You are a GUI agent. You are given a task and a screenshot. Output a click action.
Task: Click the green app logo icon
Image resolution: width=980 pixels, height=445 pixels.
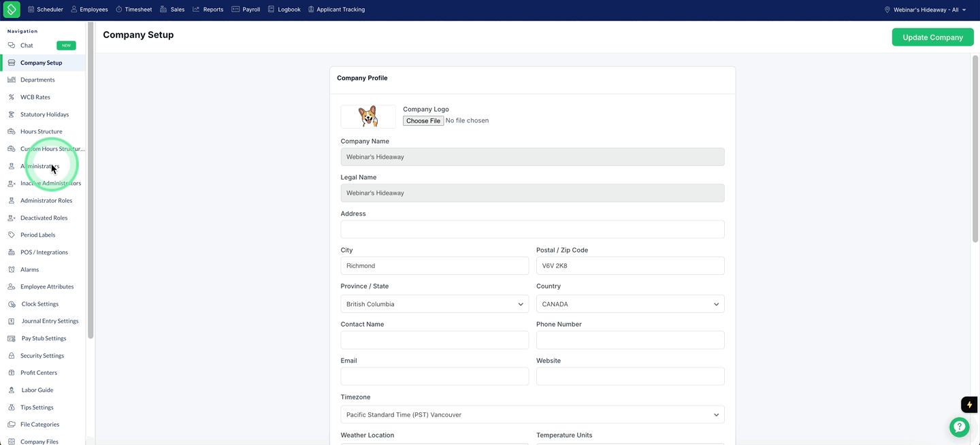pos(12,10)
